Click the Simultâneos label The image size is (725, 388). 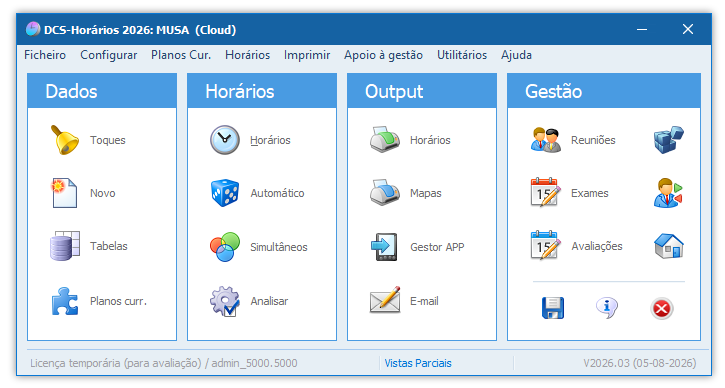[x=279, y=247]
